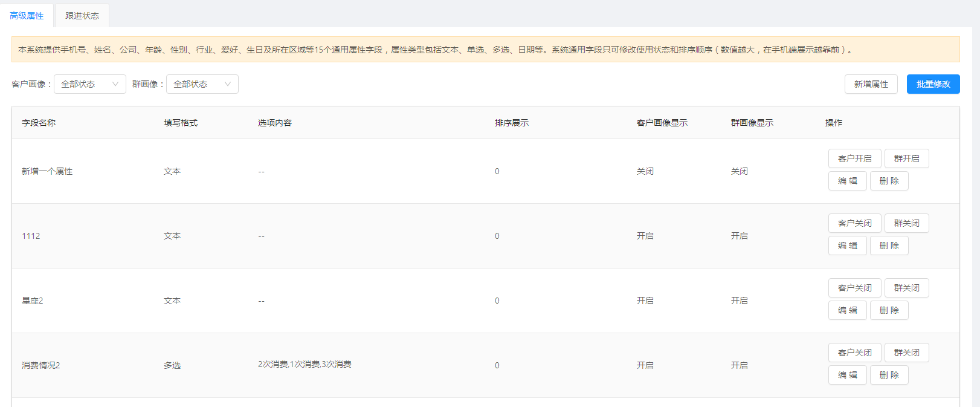Switch to the 高级属性 tab
Viewport: 980px width, 407px height.
click(x=27, y=16)
